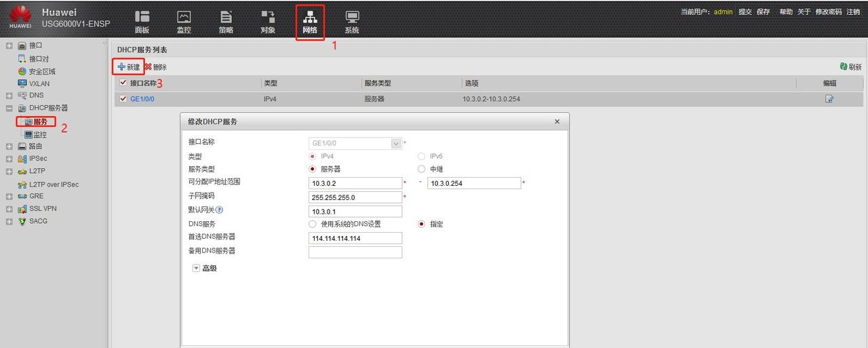Toggle the select-all header checkbox

pos(123,83)
